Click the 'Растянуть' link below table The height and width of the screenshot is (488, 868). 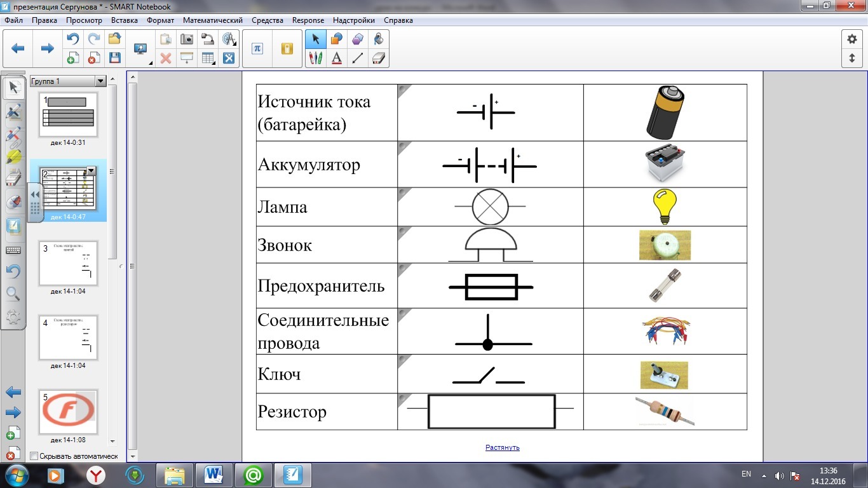[x=502, y=447]
